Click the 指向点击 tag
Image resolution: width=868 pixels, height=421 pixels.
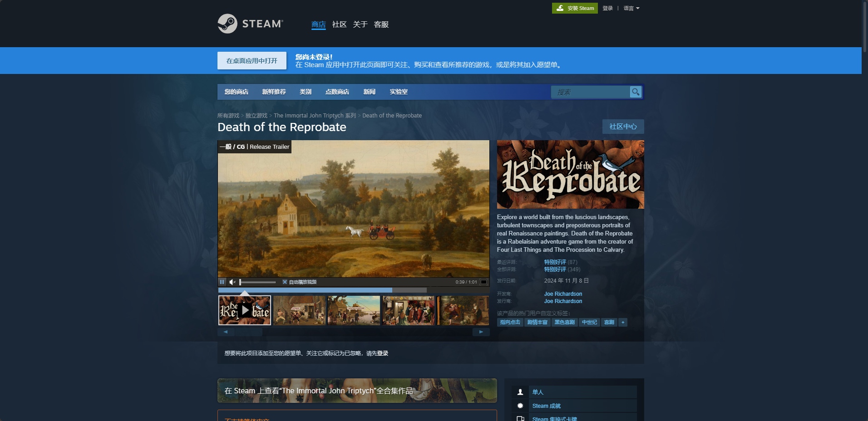(x=510, y=322)
